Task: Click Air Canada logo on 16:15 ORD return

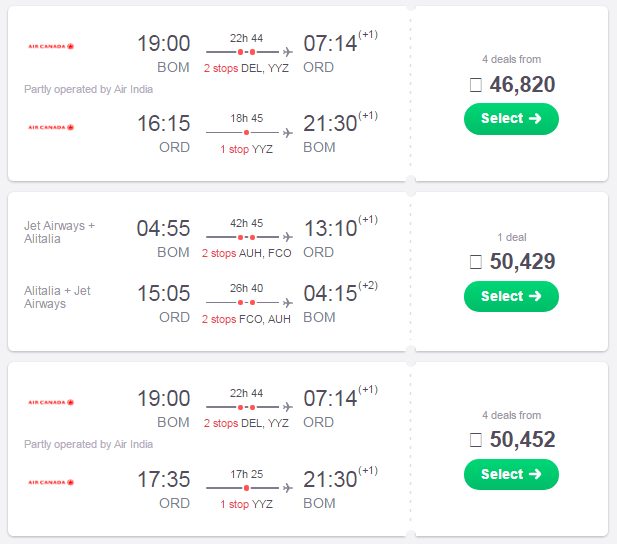Action: coord(51,127)
